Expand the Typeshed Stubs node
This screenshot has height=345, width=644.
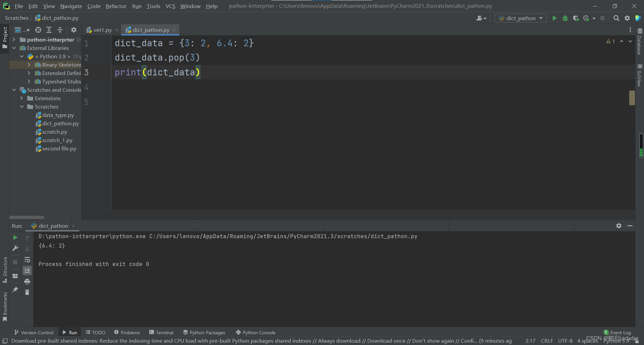tap(29, 81)
